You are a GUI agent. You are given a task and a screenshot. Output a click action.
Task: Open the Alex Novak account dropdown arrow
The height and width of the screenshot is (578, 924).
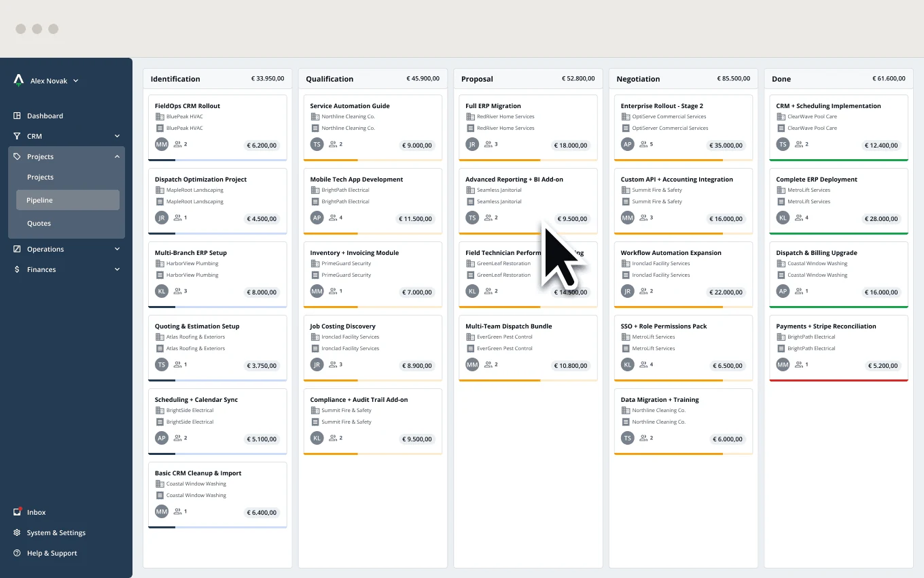(75, 81)
